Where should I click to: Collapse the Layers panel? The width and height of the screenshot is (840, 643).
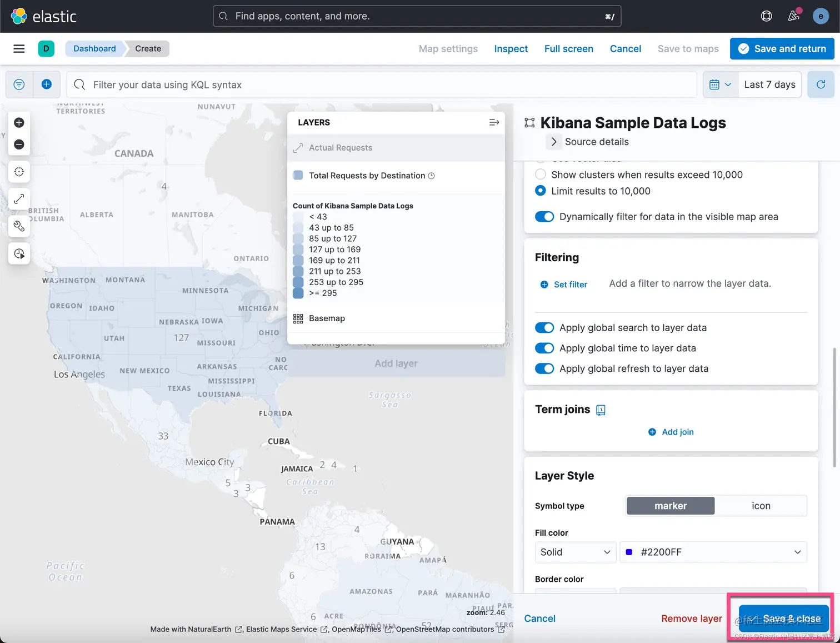(x=494, y=122)
